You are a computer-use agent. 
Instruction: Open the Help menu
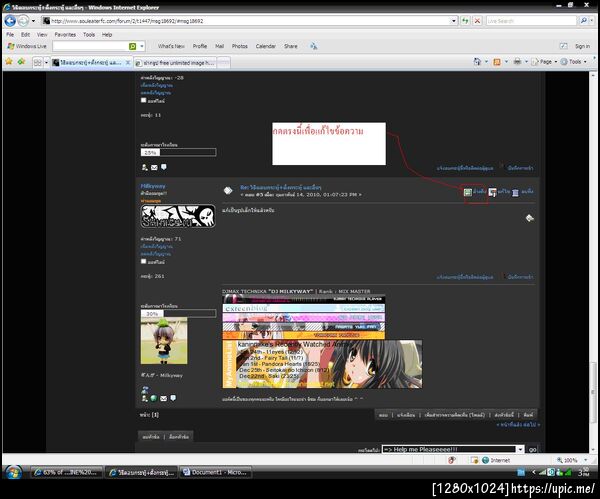coord(107,34)
